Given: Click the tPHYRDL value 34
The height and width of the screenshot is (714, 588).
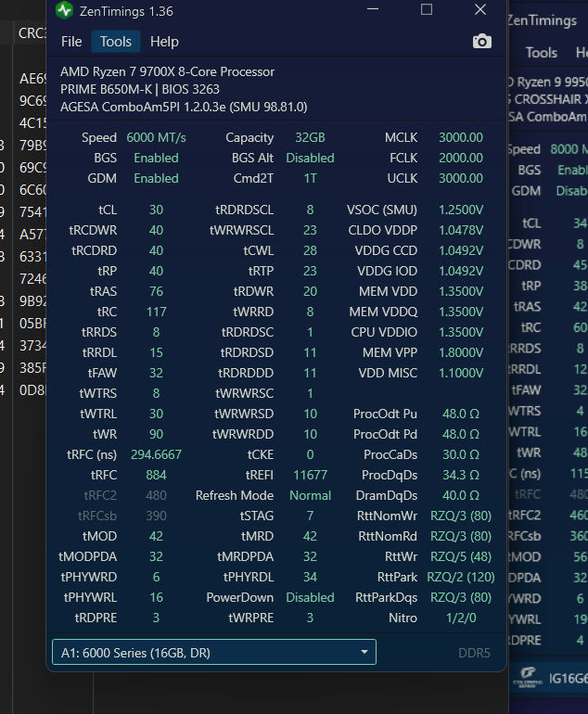Looking at the screenshot, I should pos(310,577).
